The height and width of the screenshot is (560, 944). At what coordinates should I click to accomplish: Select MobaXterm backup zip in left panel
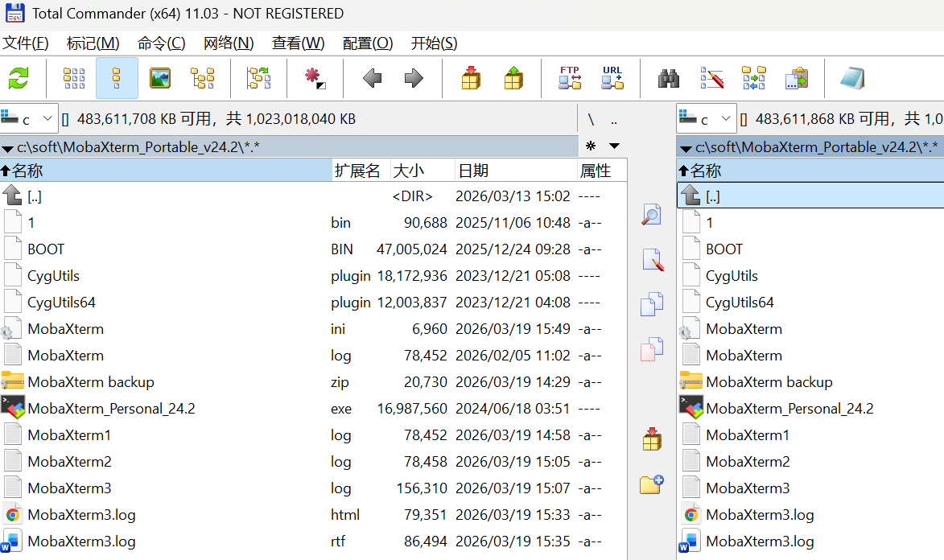pos(313,381)
